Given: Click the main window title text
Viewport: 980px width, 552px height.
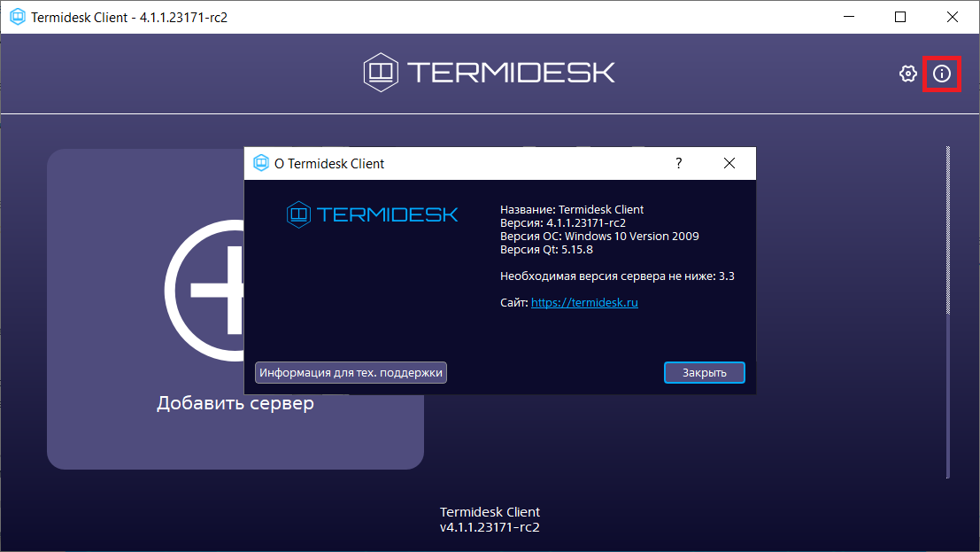Looking at the screenshot, I should [129, 18].
